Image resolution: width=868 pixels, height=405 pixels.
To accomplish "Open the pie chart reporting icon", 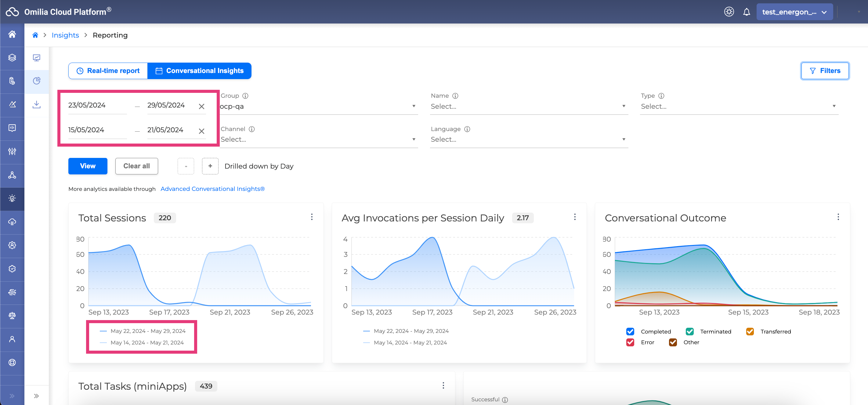I will (36, 81).
